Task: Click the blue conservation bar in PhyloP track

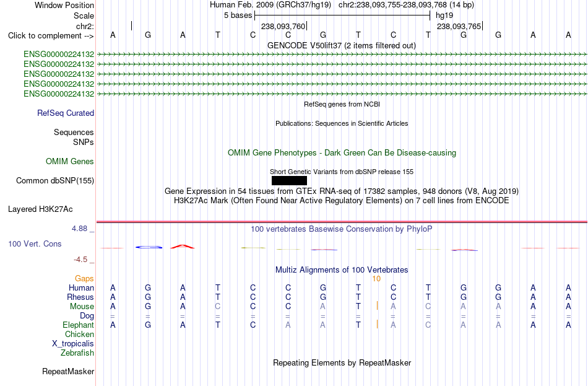Action: point(149,247)
